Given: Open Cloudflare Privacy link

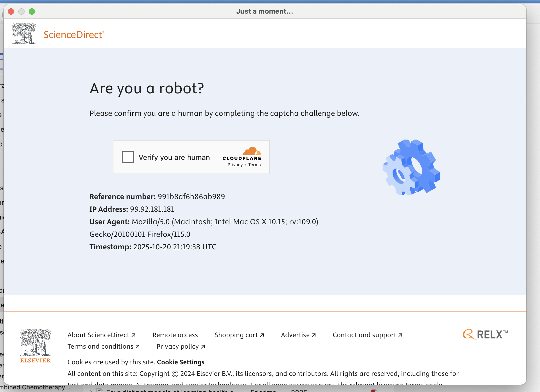Looking at the screenshot, I should [x=235, y=165].
